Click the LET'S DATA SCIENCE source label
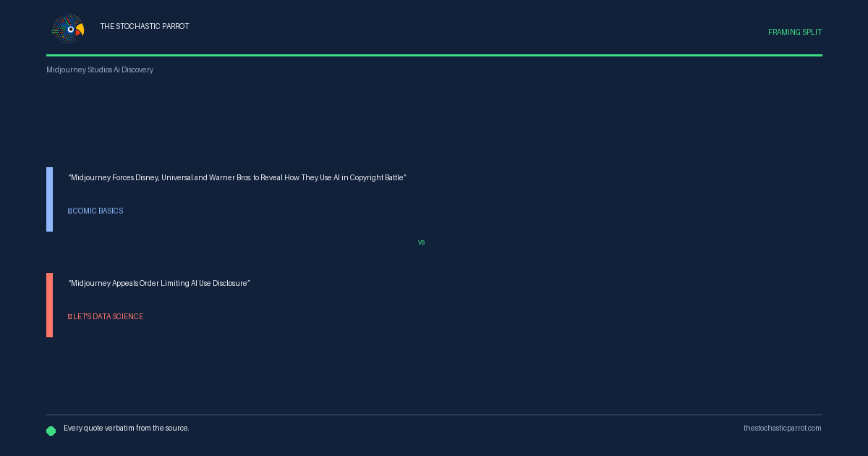868x456 pixels. 108,317
